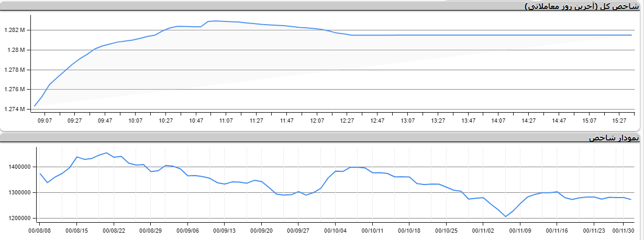644x240 pixels.
Task: Click the 1.282 M y-axis label
Action: coord(14,30)
